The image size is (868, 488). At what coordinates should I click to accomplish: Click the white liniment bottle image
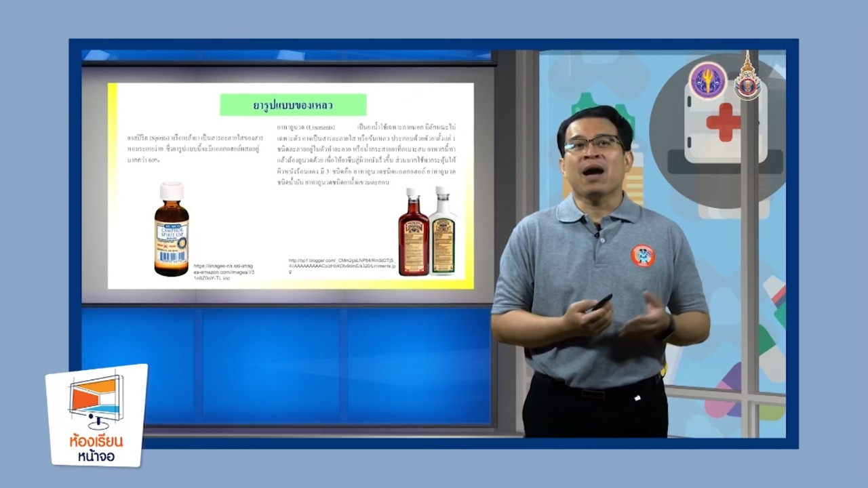[443, 232]
